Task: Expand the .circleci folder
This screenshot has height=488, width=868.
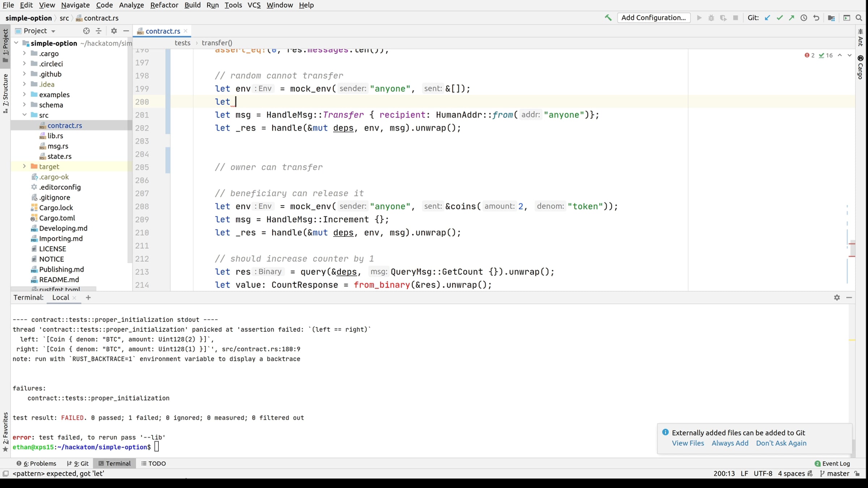Action: (24, 63)
